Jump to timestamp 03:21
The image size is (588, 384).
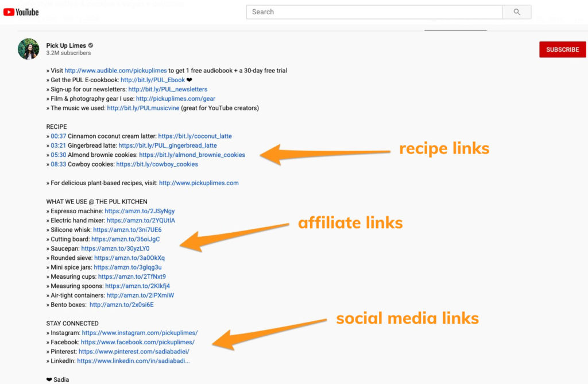59,145
